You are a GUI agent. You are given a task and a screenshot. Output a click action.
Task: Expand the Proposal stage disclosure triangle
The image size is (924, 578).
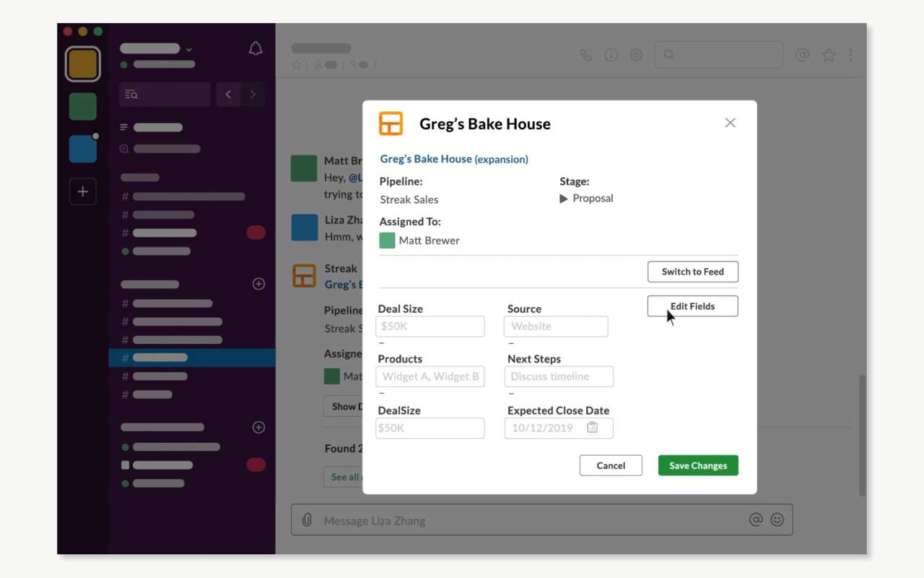coord(564,199)
